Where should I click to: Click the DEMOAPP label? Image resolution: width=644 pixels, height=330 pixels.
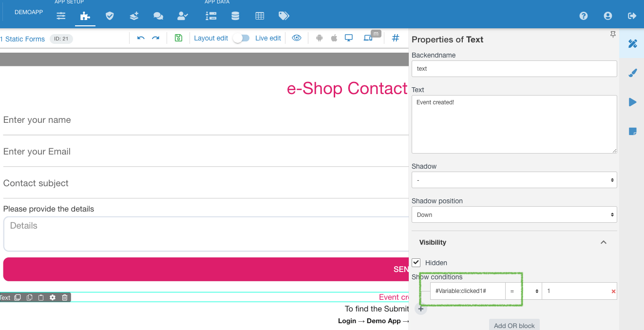point(29,12)
